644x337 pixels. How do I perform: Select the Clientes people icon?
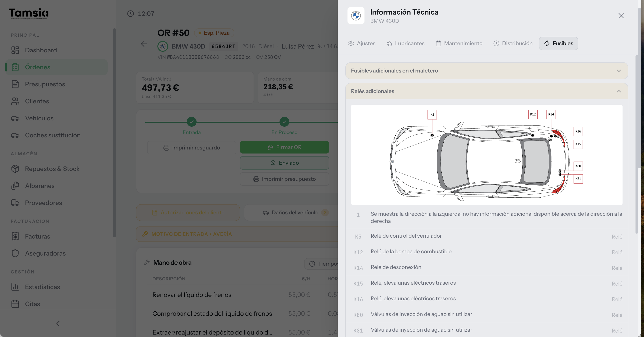click(x=15, y=101)
